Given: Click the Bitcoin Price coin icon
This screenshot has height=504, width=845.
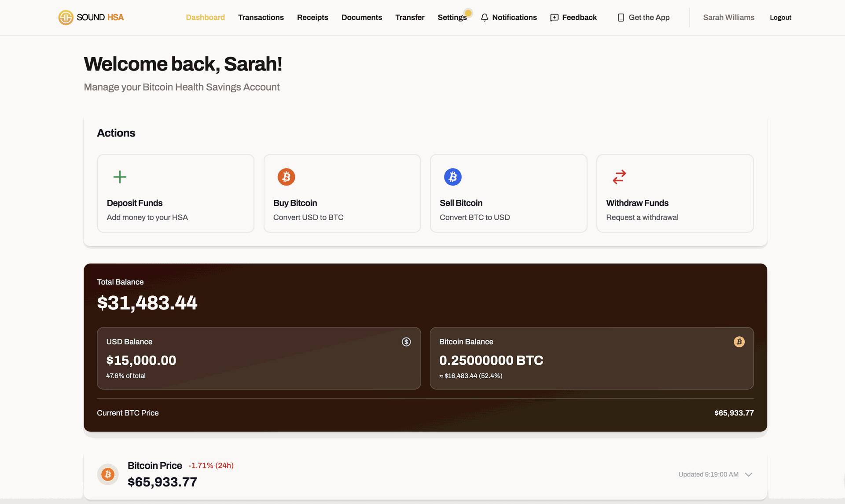Looking at the screenshot, I should tap(108, 474).
